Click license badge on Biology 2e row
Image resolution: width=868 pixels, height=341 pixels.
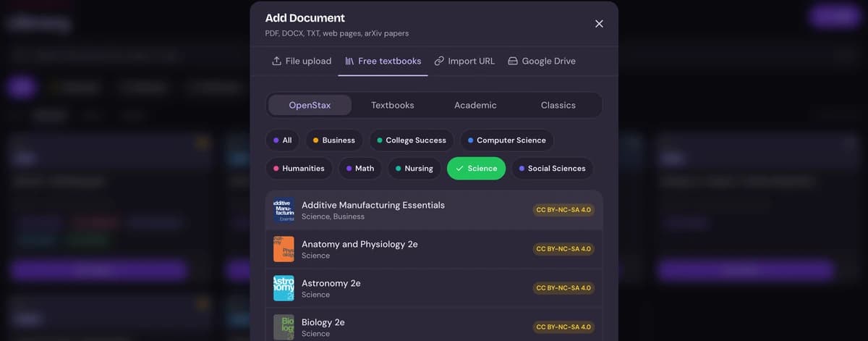(563, 327)
